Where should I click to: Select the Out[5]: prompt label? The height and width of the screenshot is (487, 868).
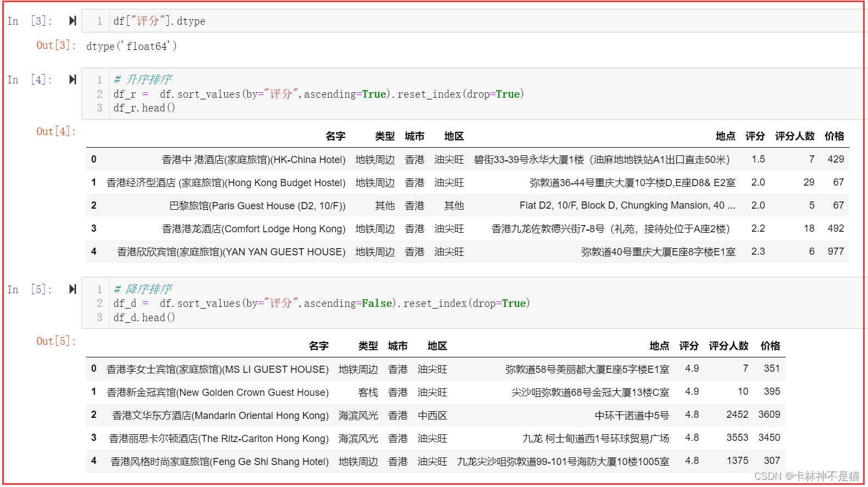pos(56,341)
